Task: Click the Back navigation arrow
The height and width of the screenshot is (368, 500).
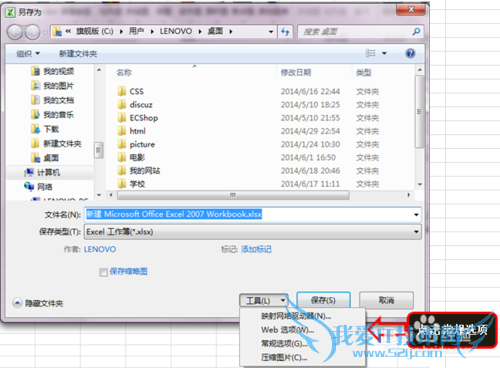Action: click(x=15, y=32)
